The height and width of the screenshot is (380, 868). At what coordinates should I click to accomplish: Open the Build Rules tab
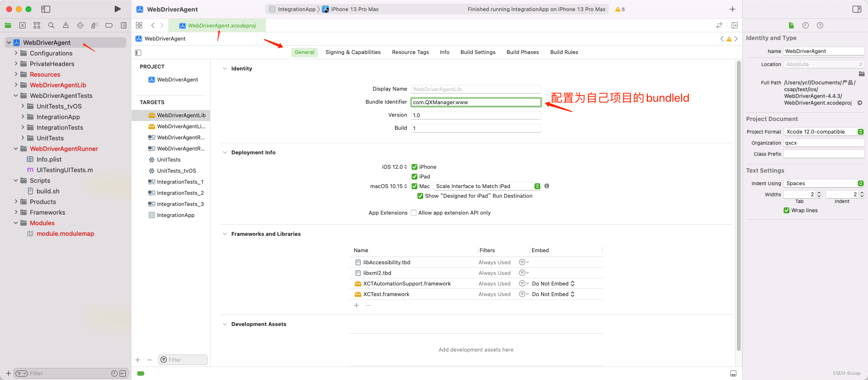[x=564, y=52]
